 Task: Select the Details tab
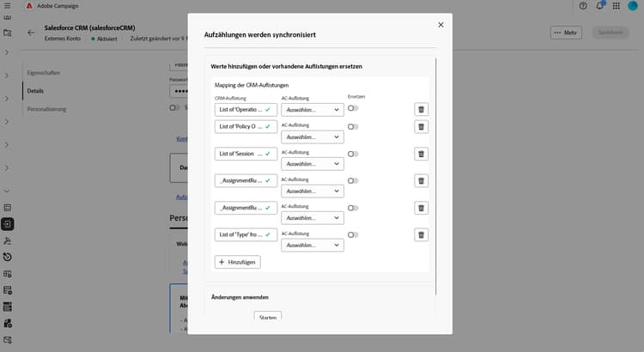tap(35, 91)
